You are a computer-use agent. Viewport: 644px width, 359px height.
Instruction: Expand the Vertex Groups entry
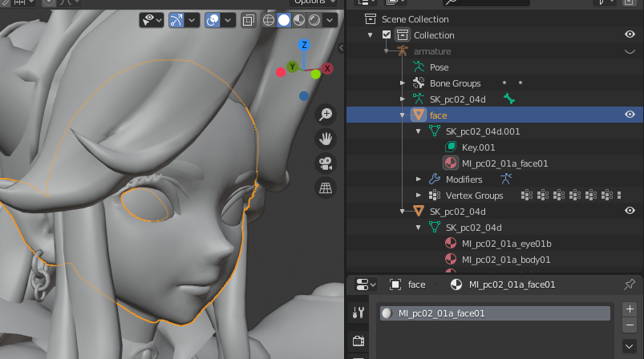(x=419, y=196)
